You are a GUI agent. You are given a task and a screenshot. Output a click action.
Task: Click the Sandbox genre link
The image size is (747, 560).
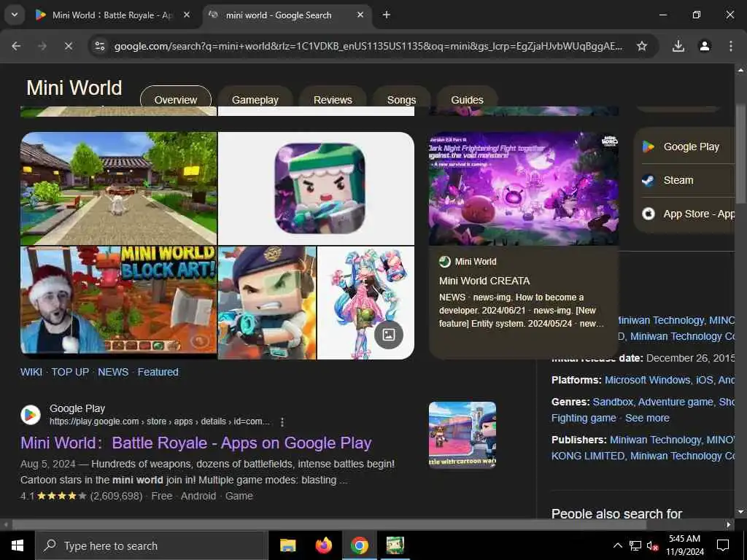pos(613,402)
